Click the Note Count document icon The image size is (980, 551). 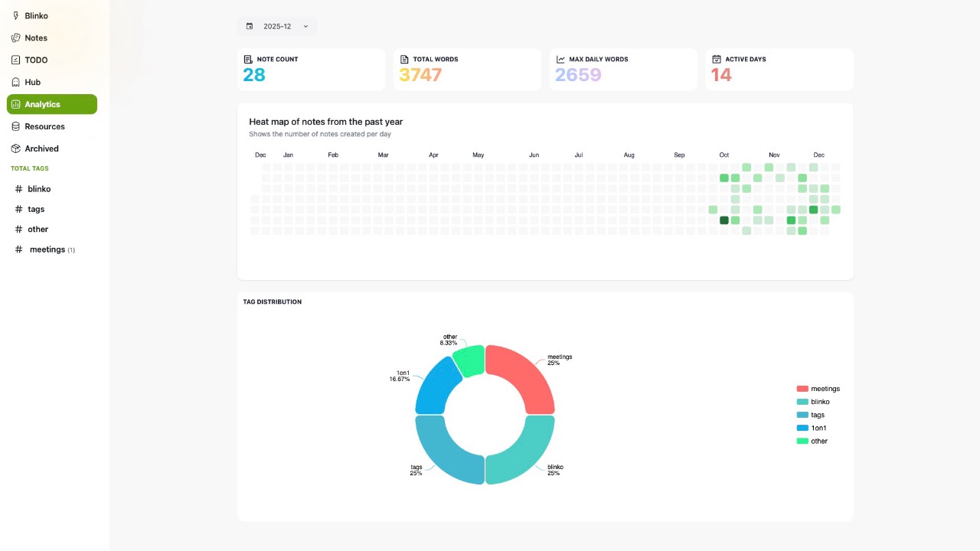tap(247, 59)
